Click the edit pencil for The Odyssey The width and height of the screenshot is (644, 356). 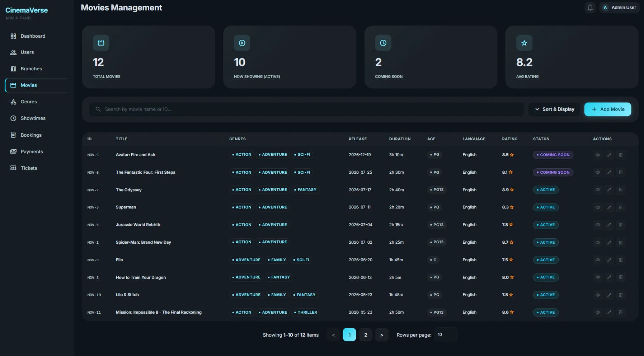[x=609, y=190]
